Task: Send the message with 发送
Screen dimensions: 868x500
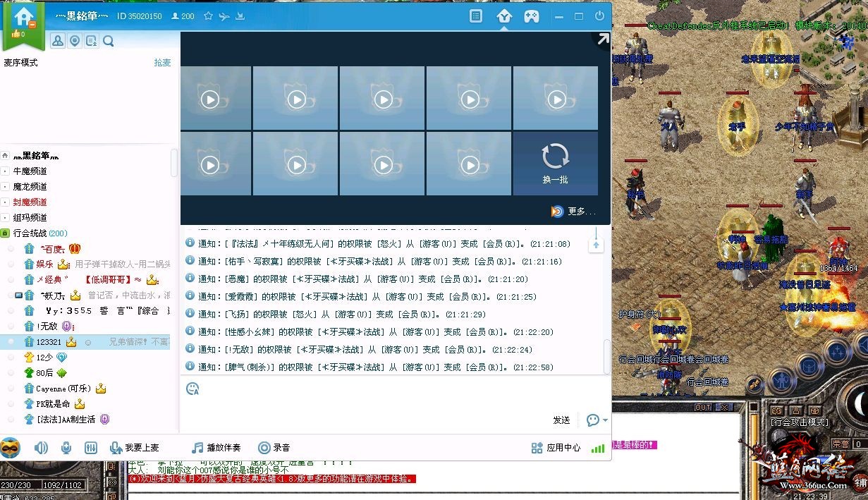Action: 561,420
